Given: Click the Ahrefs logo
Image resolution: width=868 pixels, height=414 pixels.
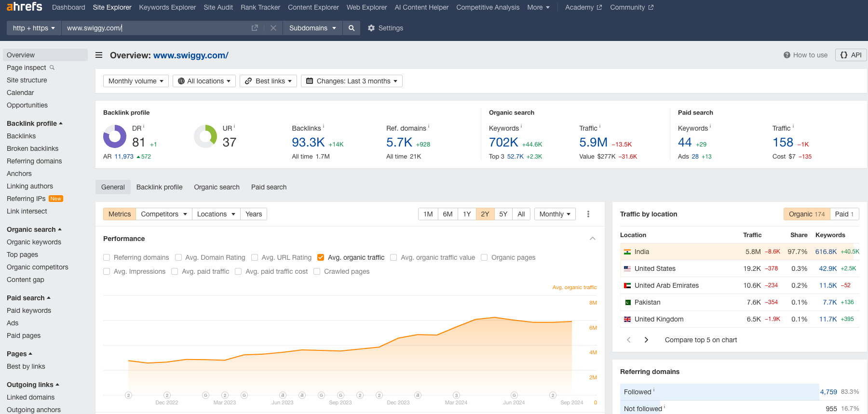Looking at the screenshot, I should coord(24,7).
